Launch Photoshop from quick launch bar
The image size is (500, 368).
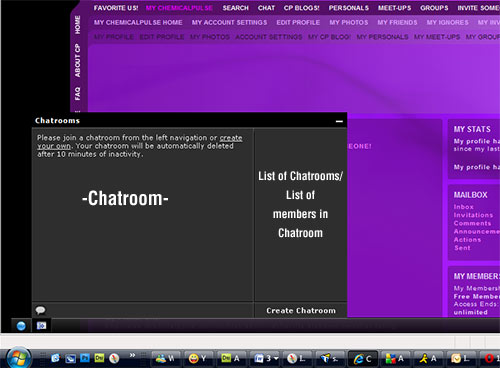[85, 358]
